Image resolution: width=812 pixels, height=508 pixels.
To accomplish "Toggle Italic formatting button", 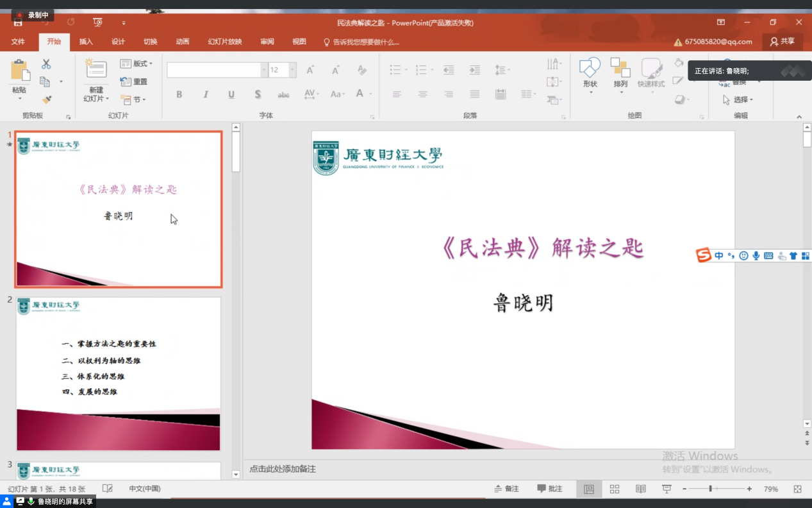I will 206,94.
